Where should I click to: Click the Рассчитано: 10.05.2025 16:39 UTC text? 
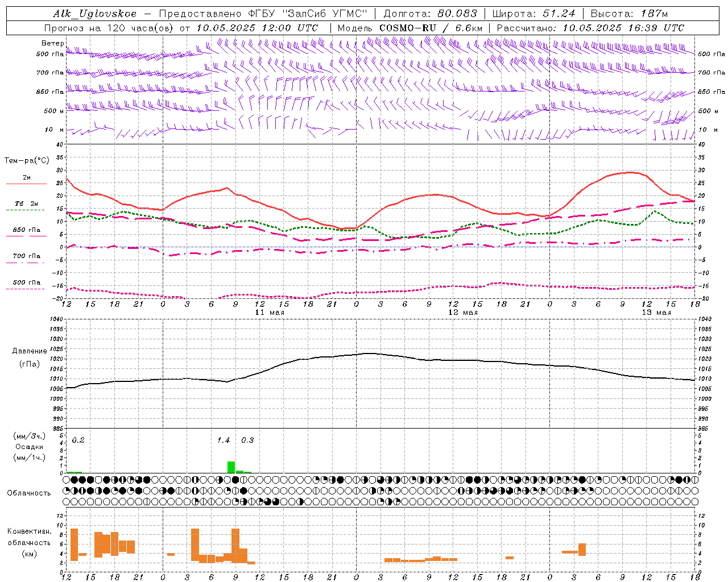[x=590, y=28]
